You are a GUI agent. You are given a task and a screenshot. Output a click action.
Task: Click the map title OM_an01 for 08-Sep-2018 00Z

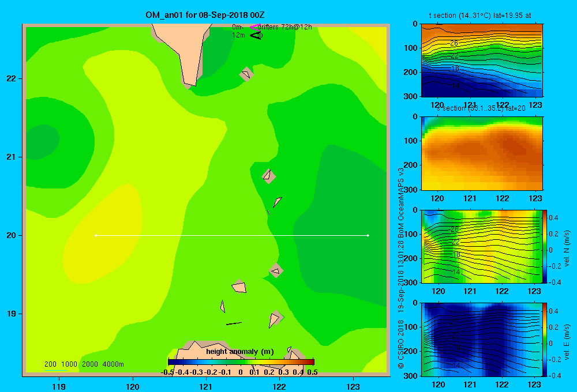205,15
